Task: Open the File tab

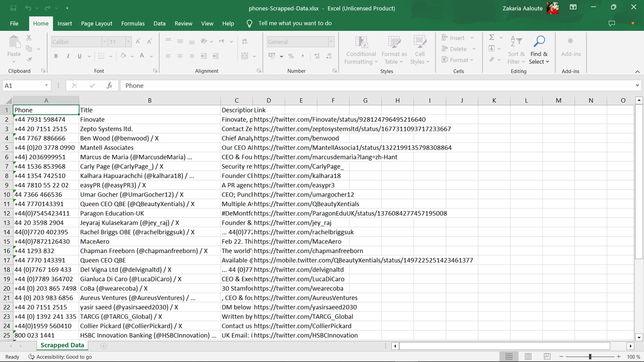Action: click(x=14, y=23)
